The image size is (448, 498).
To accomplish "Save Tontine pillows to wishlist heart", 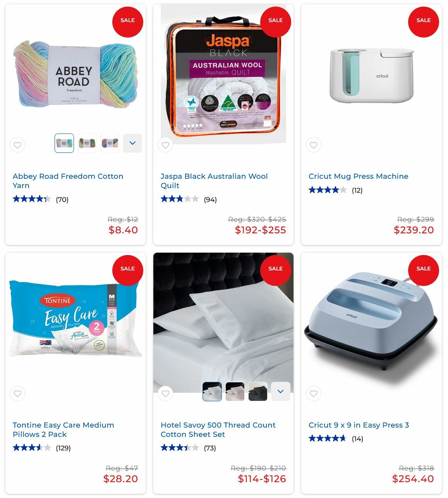I will (x=17, y=394).
